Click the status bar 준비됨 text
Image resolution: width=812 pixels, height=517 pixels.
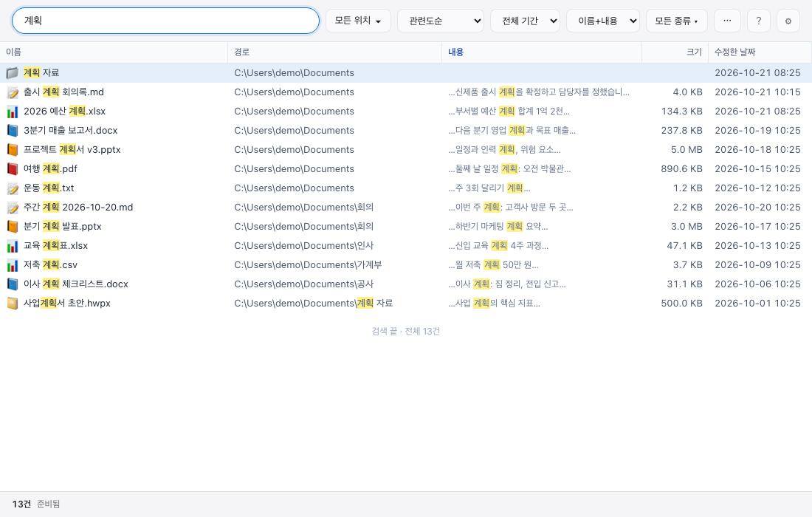point(49,504)
